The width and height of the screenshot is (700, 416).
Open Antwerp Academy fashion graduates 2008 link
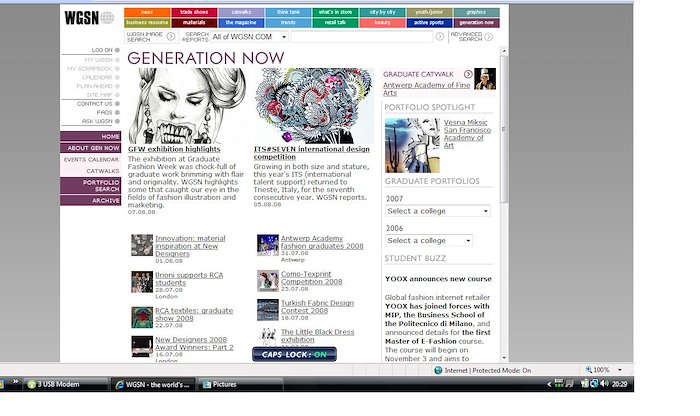pyautogui.click(x=322, y=242)
